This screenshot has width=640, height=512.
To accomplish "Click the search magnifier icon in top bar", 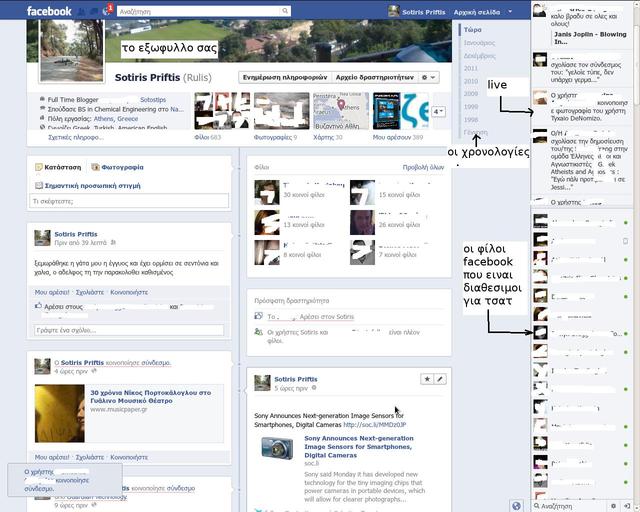I will tap(285, 11).
